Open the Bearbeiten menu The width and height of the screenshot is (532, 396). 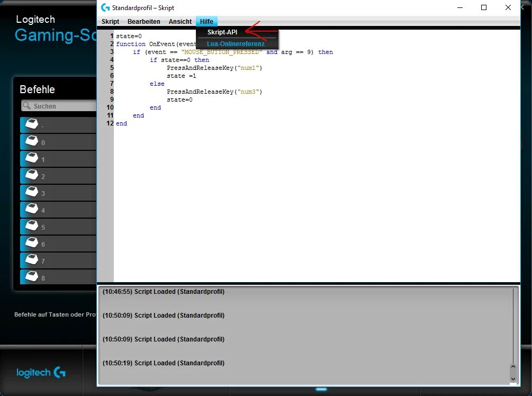[x=144, y=21]
